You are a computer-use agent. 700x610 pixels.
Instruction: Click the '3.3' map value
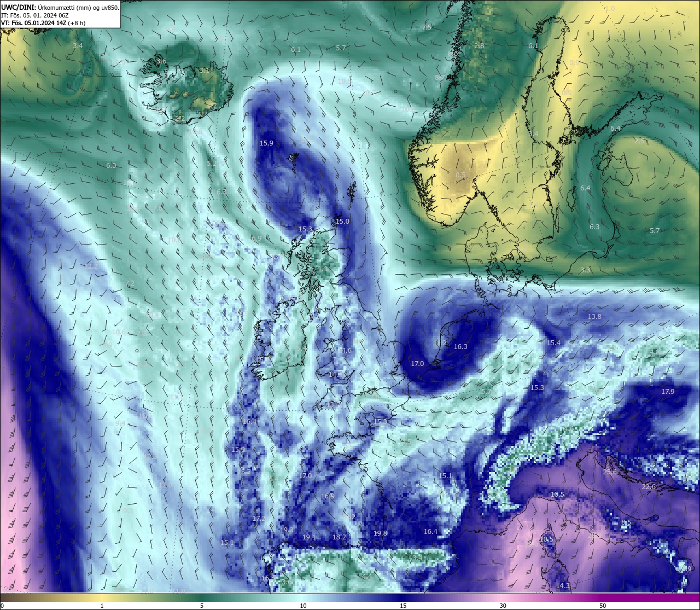(x=585, y=270)
